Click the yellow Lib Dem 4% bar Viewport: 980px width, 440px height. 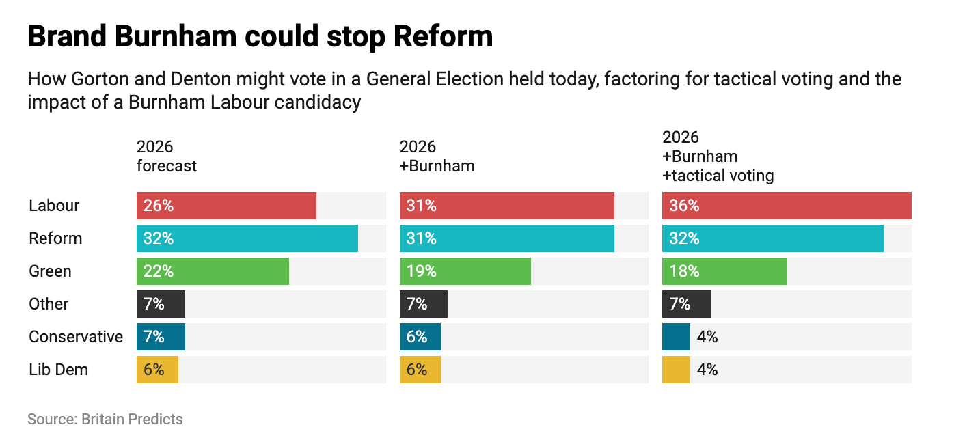pos(676,370)
